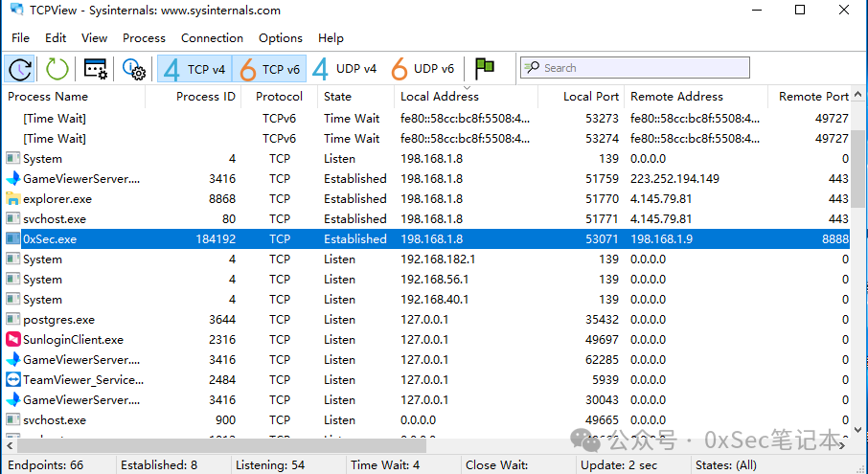Open the Edit menu
Image resolution: width=868 pixels, height=474 pixels.
[56, 37]
